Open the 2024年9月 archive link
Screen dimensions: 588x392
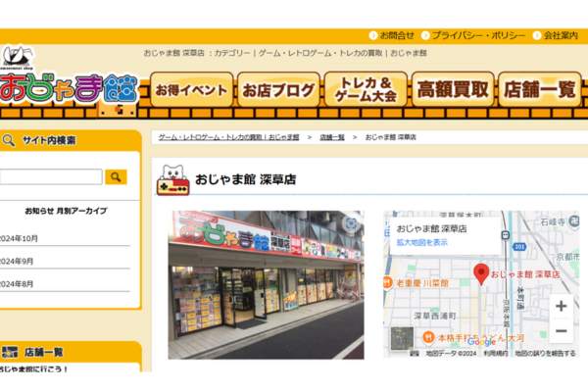17,261
